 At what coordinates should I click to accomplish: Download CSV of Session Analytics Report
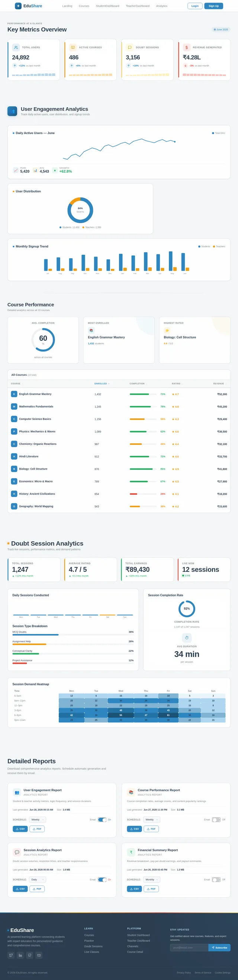[20, 889]
